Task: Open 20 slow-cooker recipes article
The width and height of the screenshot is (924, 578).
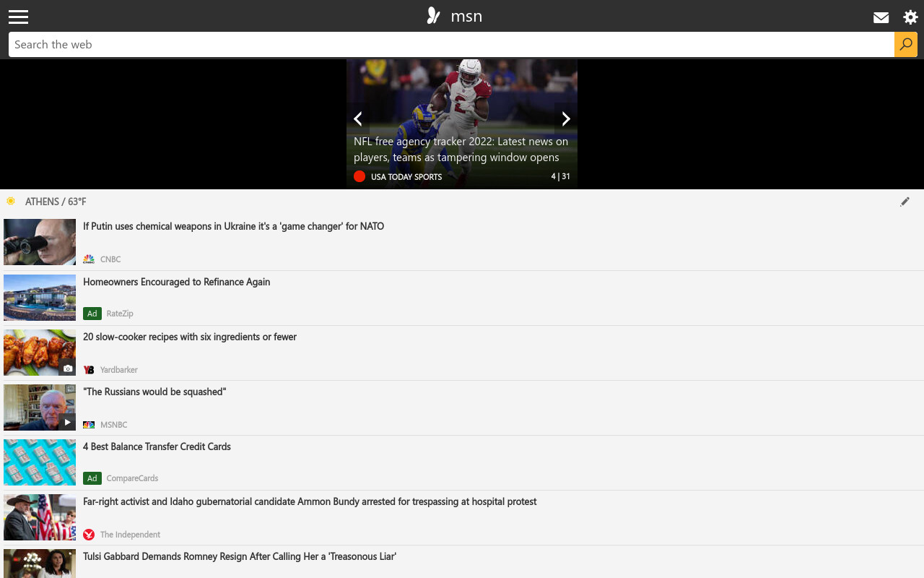Action: 190,337
